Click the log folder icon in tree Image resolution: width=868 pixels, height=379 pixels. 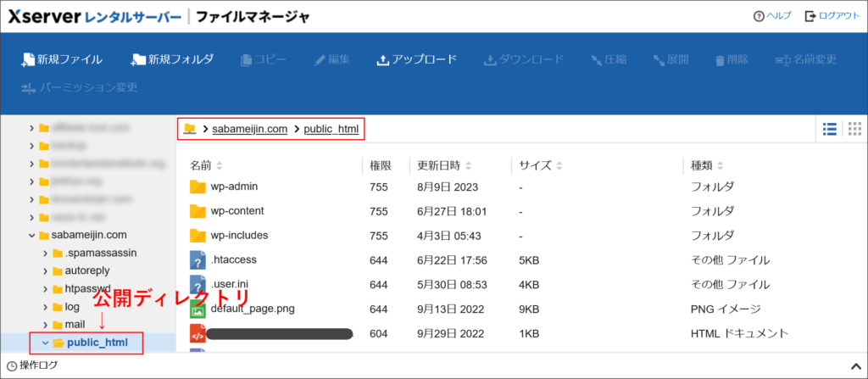point(57,306)
